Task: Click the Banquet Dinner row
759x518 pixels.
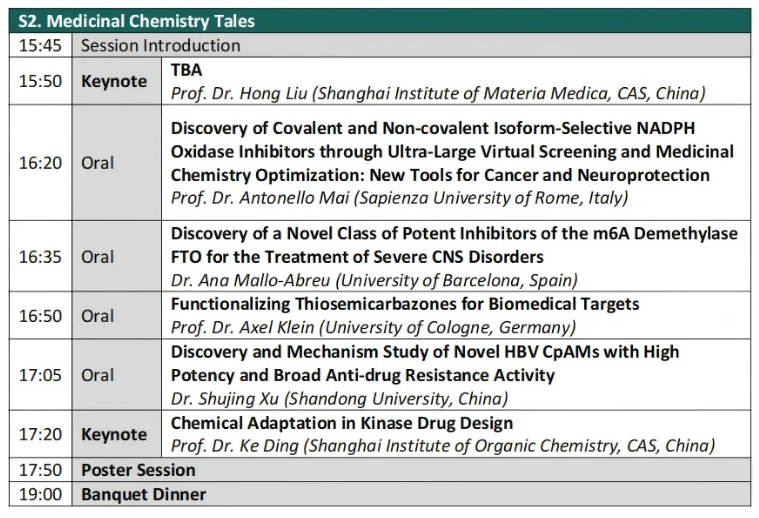Action: coord(143,494)
